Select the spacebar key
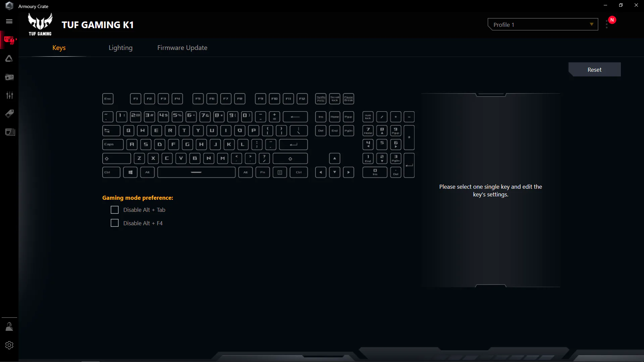This screenshot has height=362, width=644. tap(196, 172)
